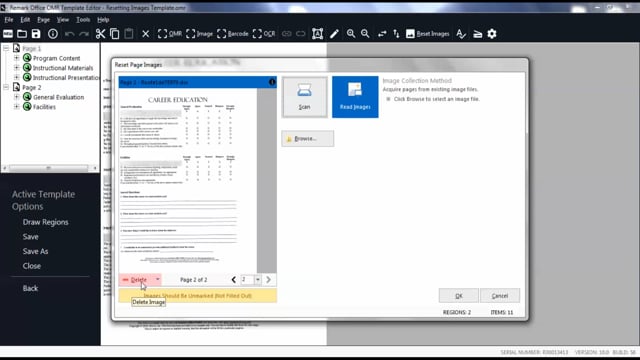Screen dimensions: 640x360
Task: Expand the Facilities tree node
Action: tap(17, 107)
